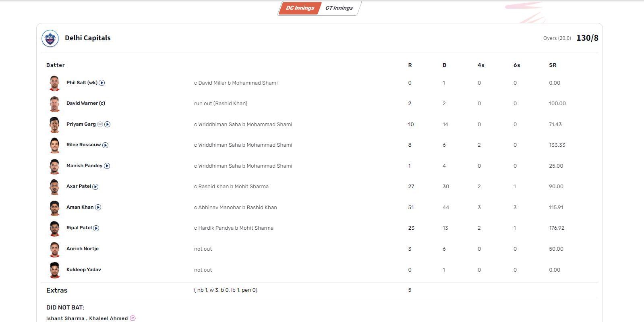
Task: Open Anrich Nortje's player name link
Action: (82, 249)
